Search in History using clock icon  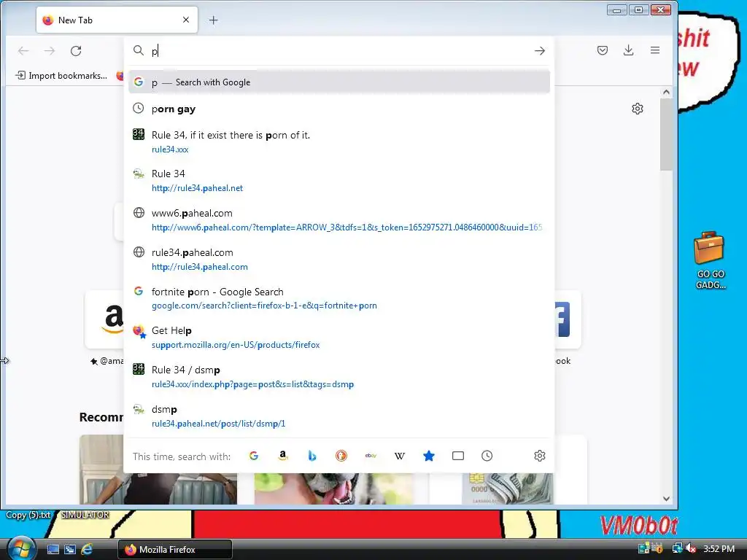point(487,456)
